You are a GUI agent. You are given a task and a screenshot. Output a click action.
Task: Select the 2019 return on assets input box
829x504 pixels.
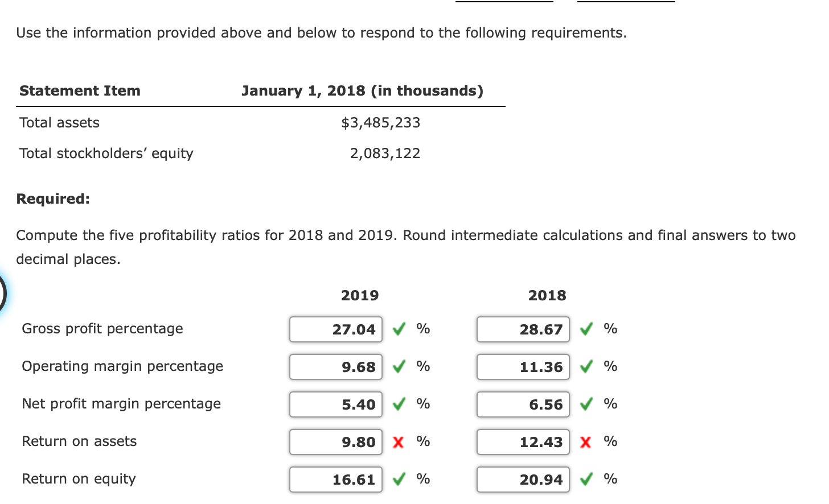(335, 442)
